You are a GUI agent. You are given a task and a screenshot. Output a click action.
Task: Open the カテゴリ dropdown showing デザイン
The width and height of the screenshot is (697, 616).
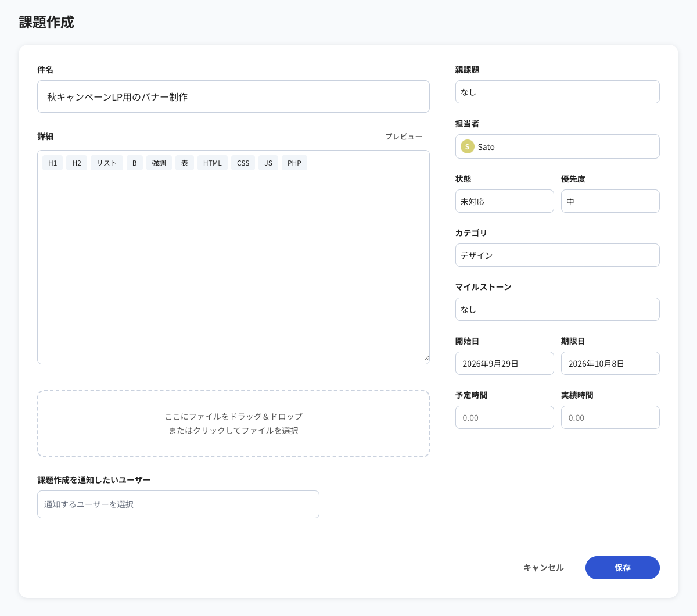pyautogui.click(x=558, y=255)
